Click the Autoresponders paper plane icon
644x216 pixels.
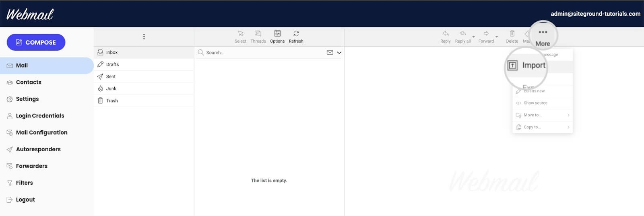coord(10,150)
